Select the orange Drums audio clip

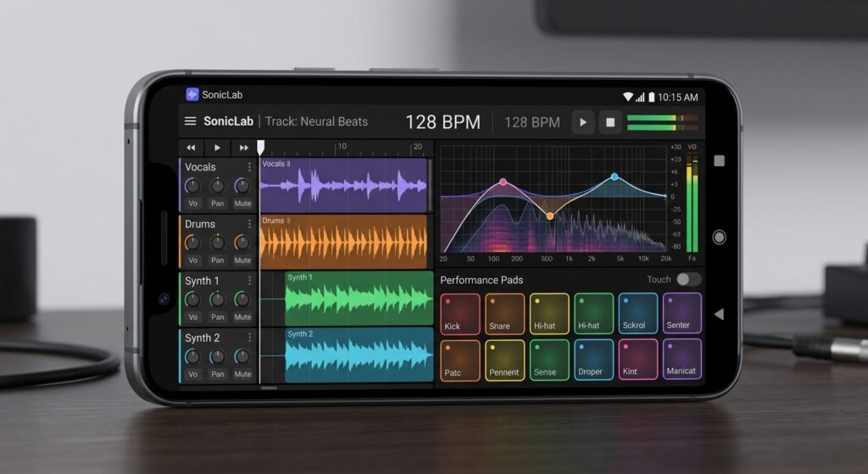tap(344, 242)
